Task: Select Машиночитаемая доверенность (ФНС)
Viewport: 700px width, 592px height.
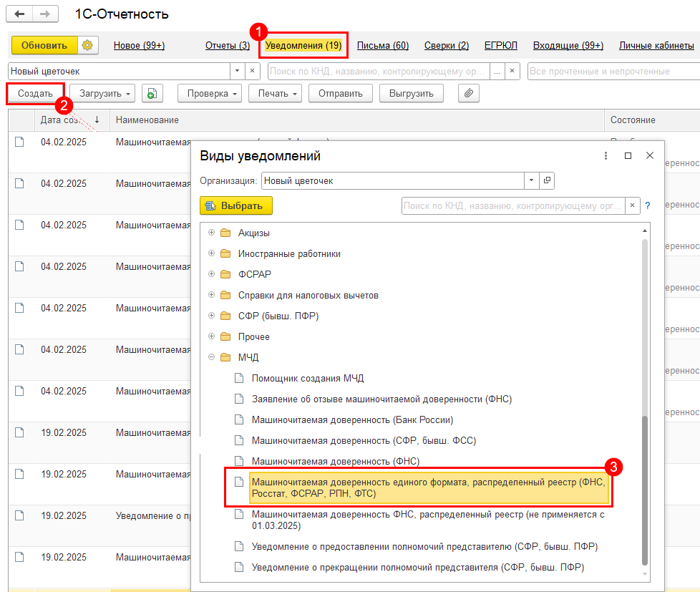Action: (x=336, y=461)
